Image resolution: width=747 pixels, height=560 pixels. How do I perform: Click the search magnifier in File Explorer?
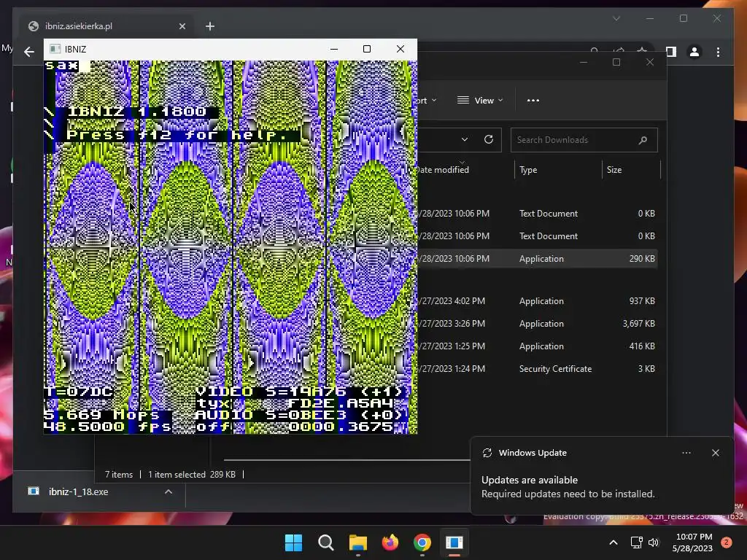(643, 140)
